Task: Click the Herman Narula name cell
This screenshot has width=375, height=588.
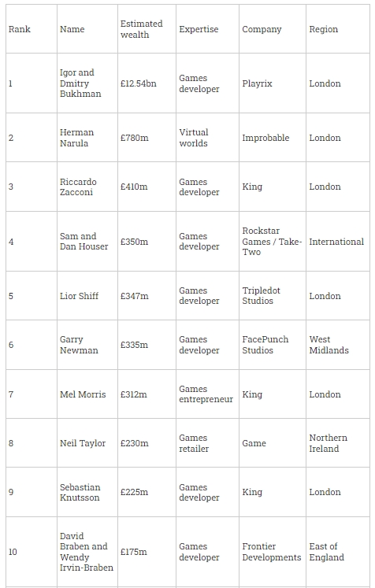Action: click(x=87, y=137)
